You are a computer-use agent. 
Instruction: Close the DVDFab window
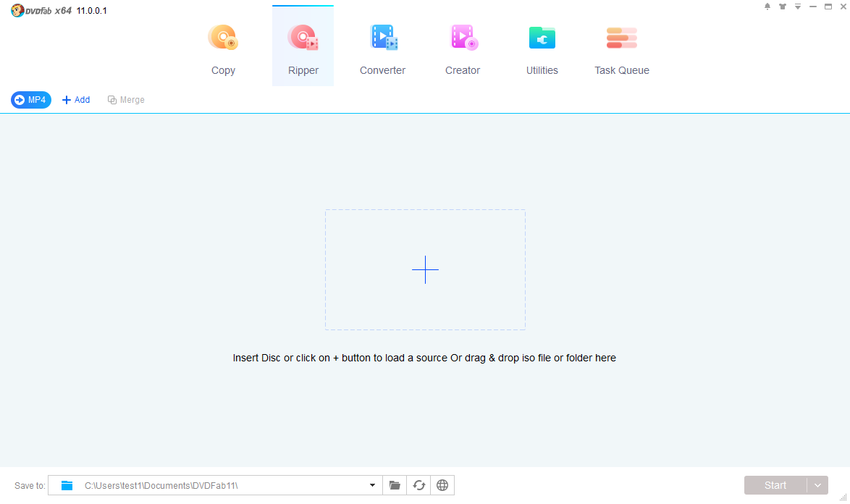843,7
